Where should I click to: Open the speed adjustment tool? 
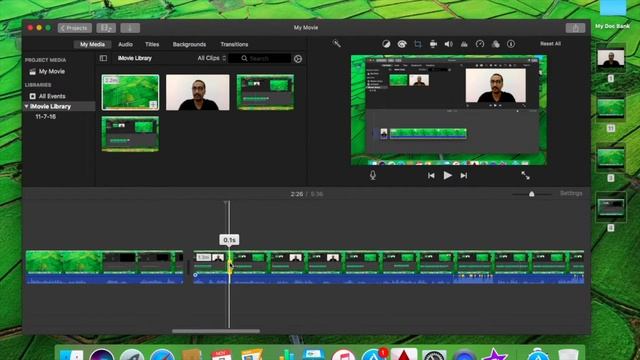click(480, 44)
